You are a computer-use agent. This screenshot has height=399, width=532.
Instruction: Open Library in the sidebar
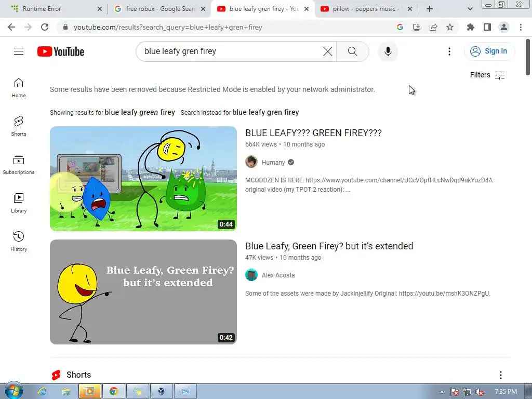pyautogui.click(x=19, y=203)
